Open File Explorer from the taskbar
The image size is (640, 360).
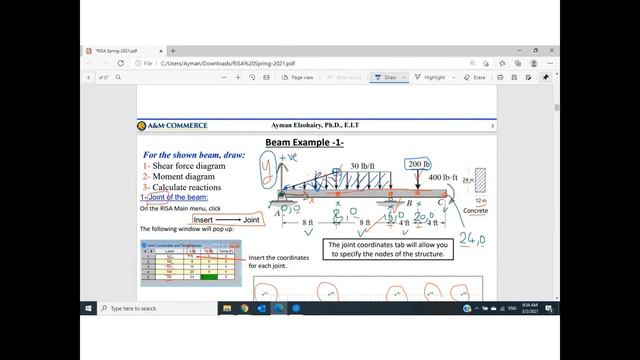click(227, 308)
